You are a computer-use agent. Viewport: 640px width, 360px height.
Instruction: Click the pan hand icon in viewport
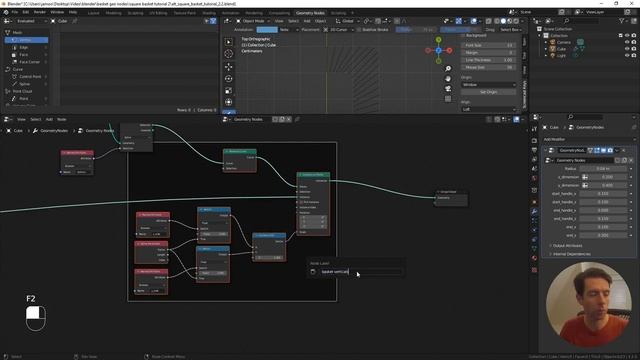tap(448, 78)
